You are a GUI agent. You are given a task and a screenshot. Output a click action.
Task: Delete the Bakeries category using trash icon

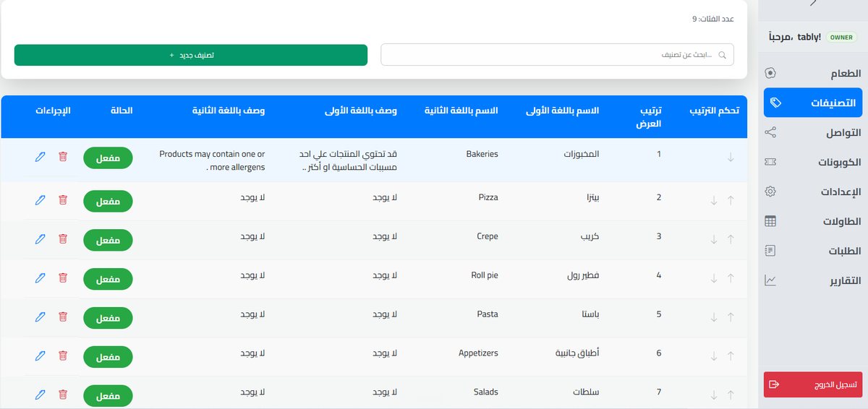63,157
